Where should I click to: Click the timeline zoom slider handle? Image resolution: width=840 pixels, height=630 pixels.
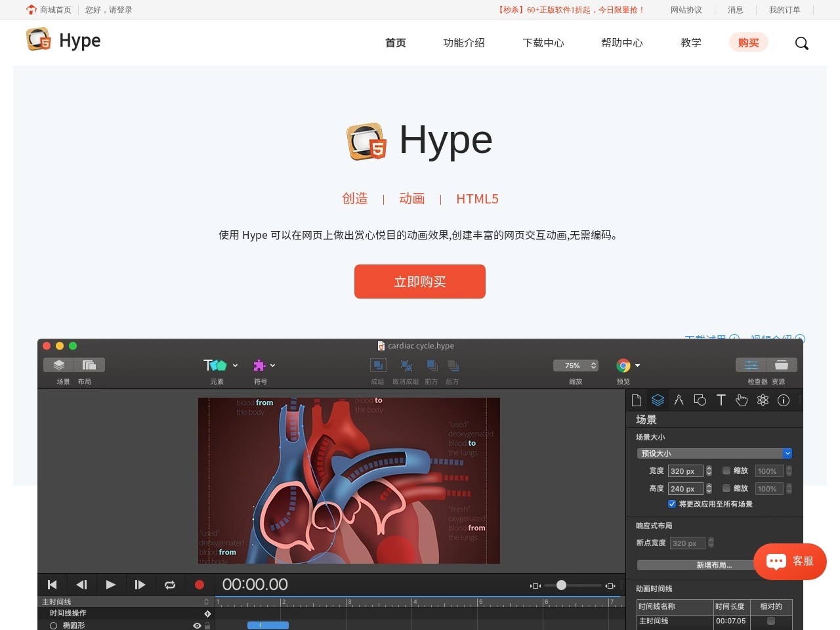point(561,585)
